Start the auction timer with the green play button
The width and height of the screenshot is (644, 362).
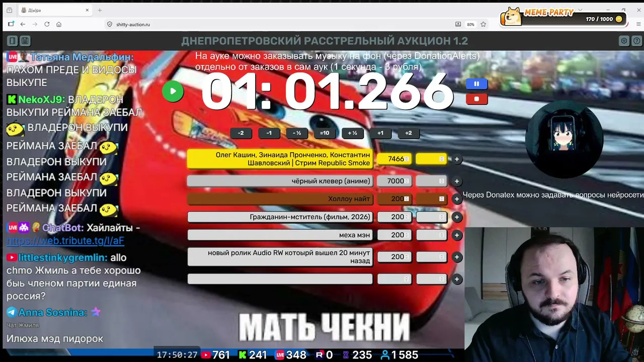click(173, 92)
